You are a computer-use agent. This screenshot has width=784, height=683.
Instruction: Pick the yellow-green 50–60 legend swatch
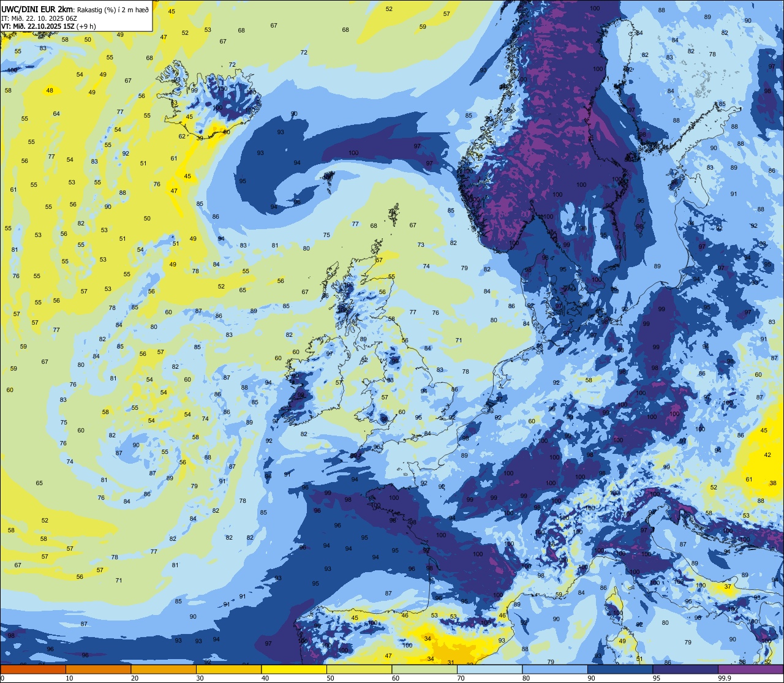(359, 669)
